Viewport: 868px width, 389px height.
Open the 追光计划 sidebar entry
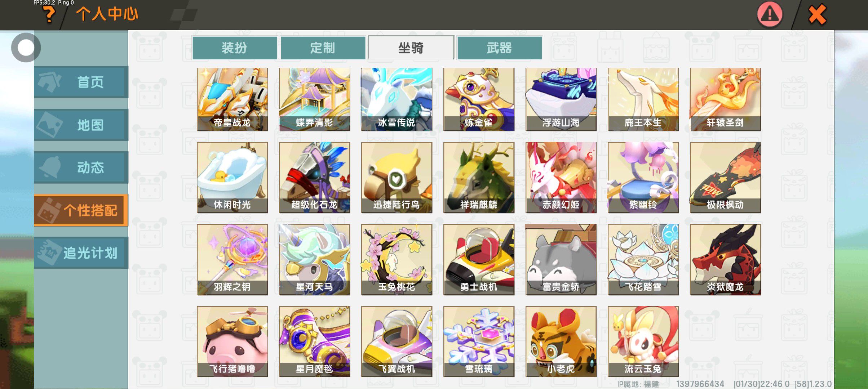[81, 253]
